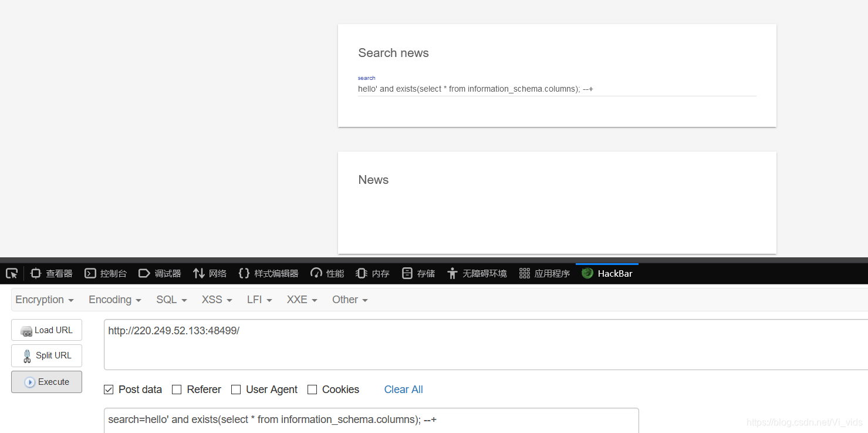868x433 pixels.
Task: Switch to the 网络 network tab
Action: pos(210,273)
